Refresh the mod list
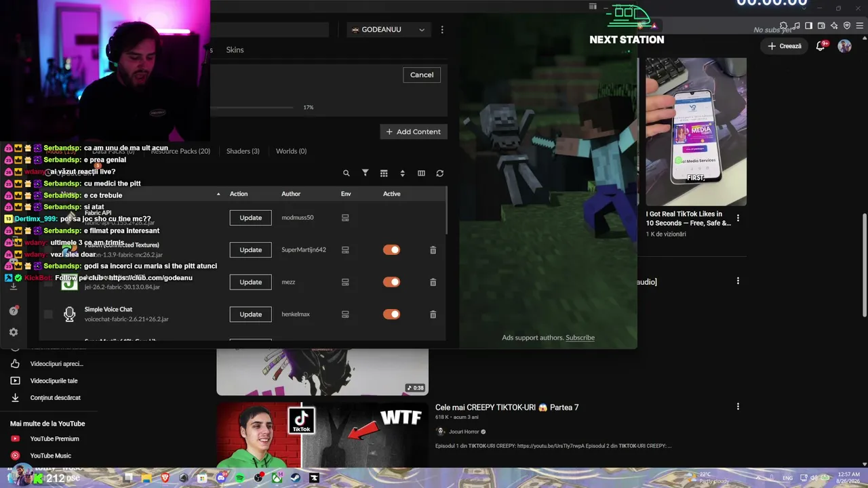This screenshot has height=488, width=868. tap(439, 174)
